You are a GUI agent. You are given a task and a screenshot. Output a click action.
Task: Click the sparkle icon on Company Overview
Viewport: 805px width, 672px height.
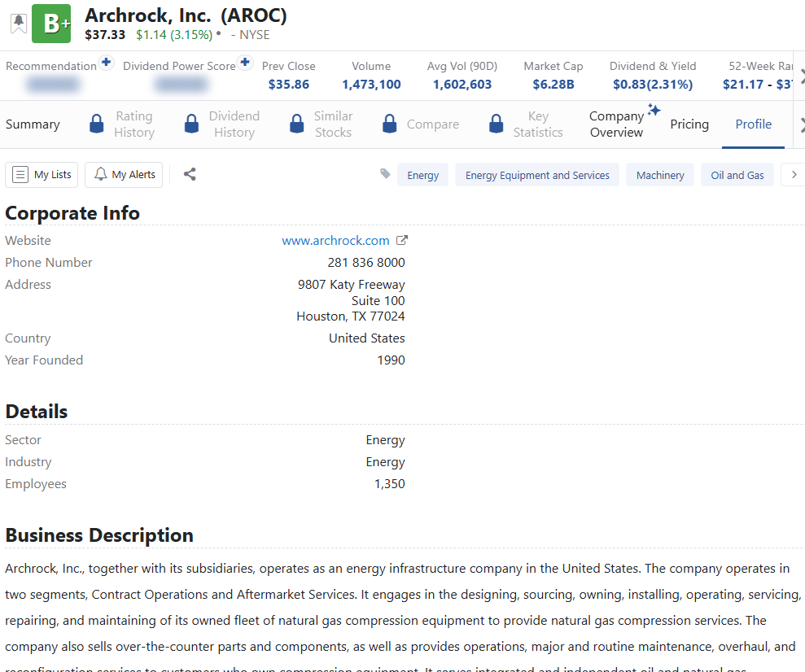[654, 110]
